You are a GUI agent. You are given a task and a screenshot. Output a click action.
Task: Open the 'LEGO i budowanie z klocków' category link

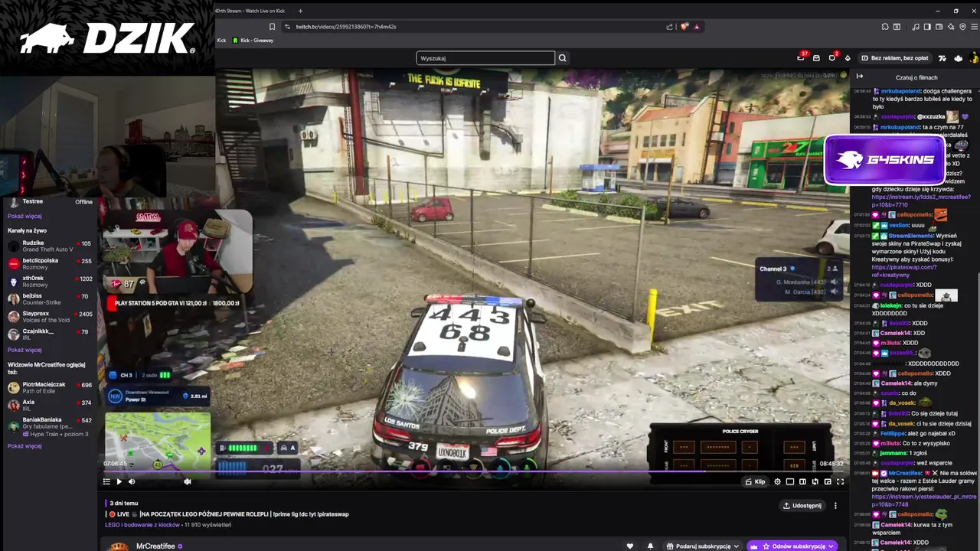pos(142,525)
